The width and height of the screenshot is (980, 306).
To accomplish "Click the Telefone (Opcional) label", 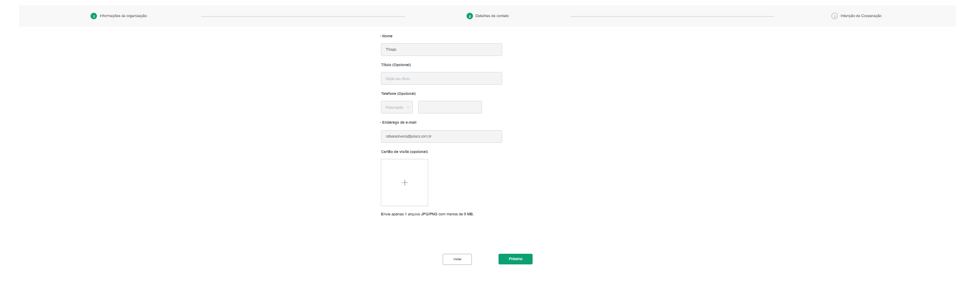I will coord(398,94).
